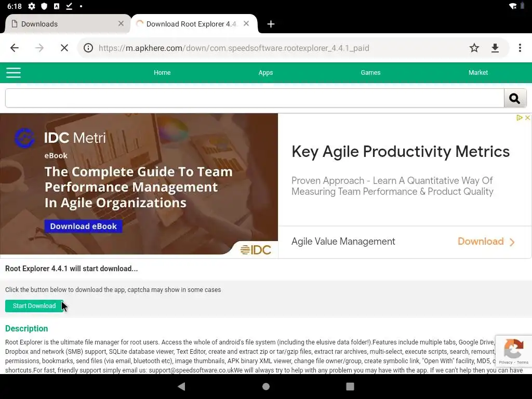Click the ad chevron arrow beside Download
This screenshot has width=532, height=399.
coord(512,242)
